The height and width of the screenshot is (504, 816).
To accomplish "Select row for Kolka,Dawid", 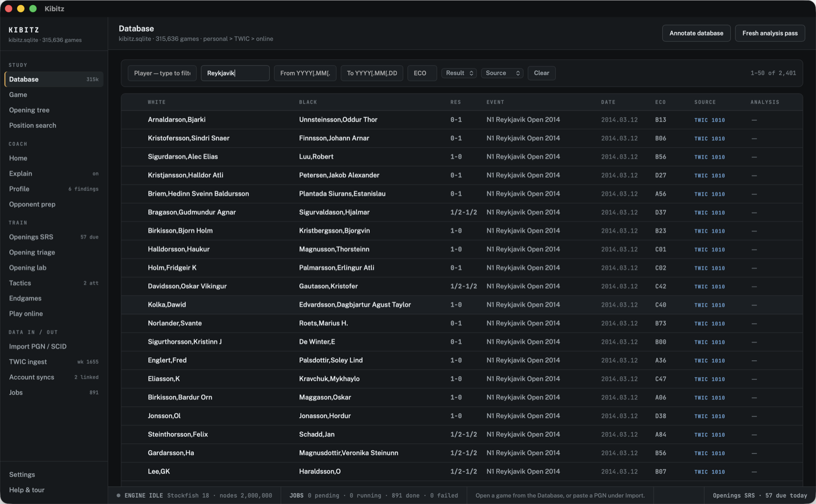I will click(462, 305).
